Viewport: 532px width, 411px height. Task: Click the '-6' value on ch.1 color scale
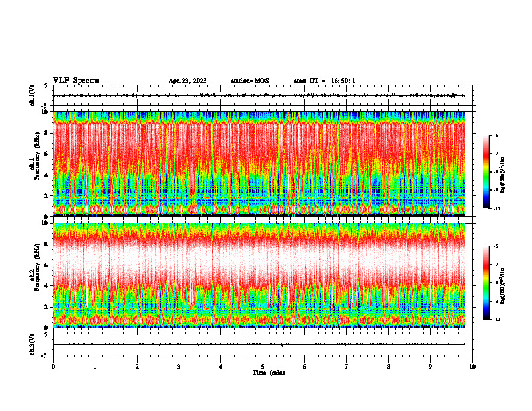(x=496, y=136)
